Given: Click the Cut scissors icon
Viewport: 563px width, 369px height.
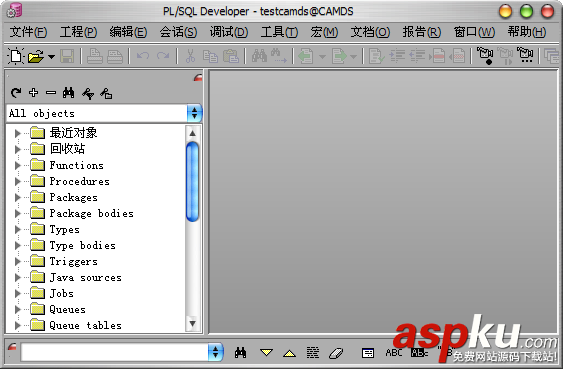Looking at the screenshot, I should (x=190, y=56).
